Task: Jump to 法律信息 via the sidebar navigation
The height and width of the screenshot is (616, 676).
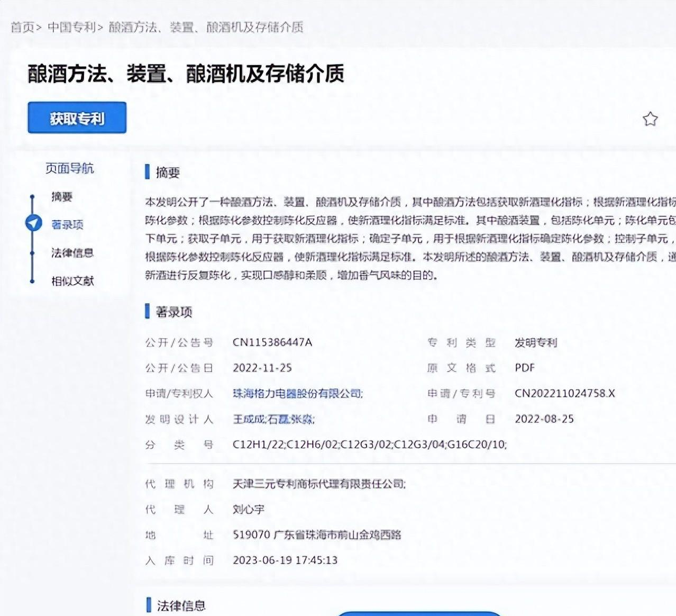Action: click(x=71, y=253)
